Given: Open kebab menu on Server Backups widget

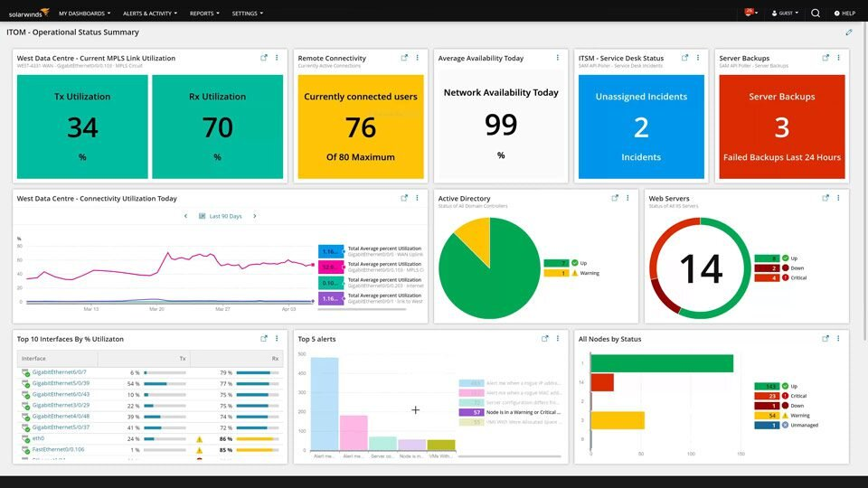Looking at the screenshot, I should 838,58.
